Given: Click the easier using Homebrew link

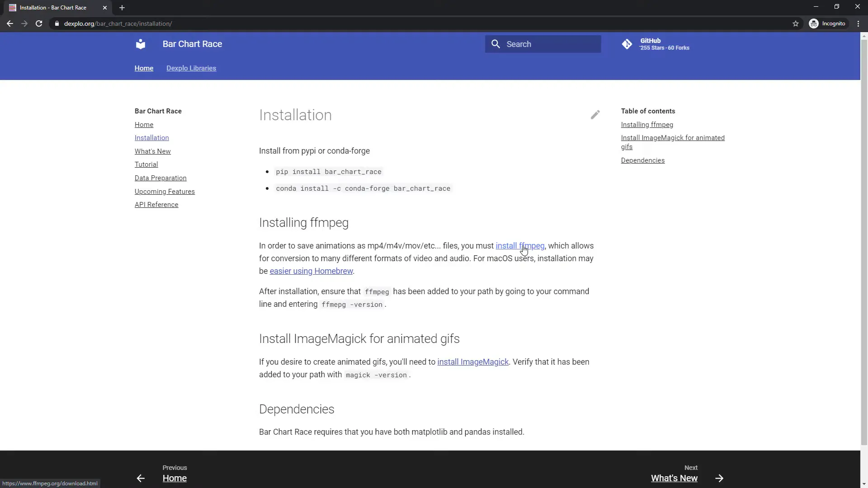Looking at the screenshot, I should [x=312, y=271].
